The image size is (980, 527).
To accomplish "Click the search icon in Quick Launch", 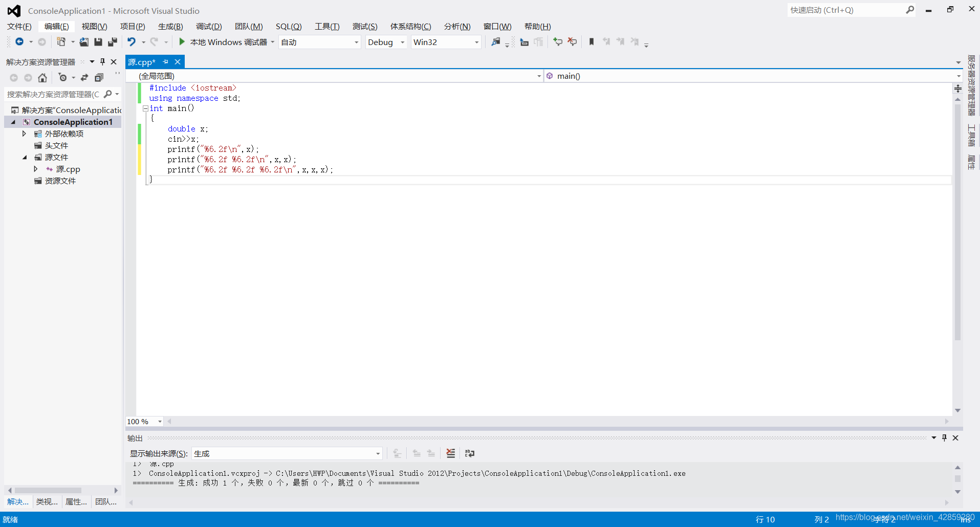I will [x=909, y=10].
